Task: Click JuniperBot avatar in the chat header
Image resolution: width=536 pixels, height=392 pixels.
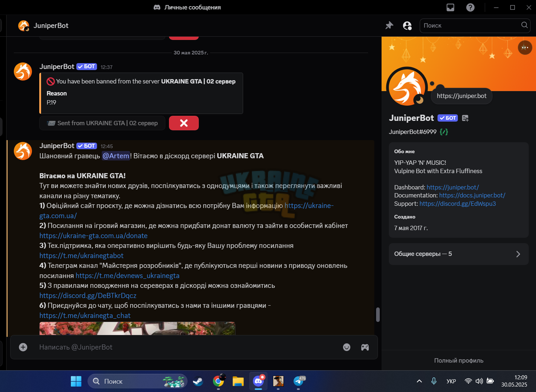Action: pyautogui.click(x=24, y=26)
